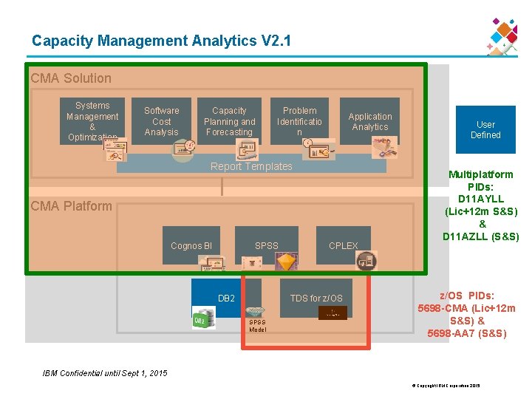Viewport: 532px width, 399px height.
Task: Click the 5698-CMA product ID text
Action: pos(443,308)
